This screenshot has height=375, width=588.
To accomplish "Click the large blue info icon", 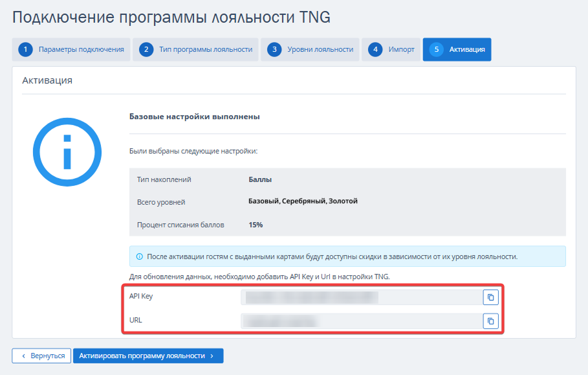I will click(x=67, y=152).
